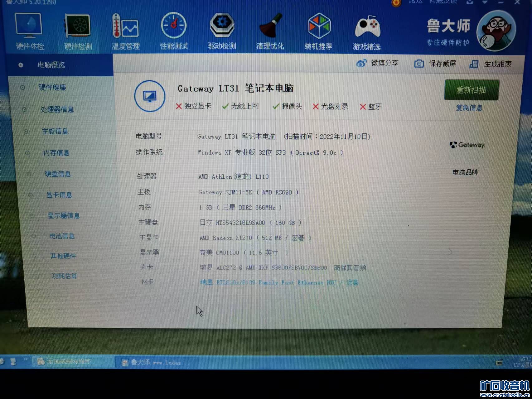Click the CPU temperature tray readout
The width and height of the screenshot is (532, 399).
click(523, 362)
